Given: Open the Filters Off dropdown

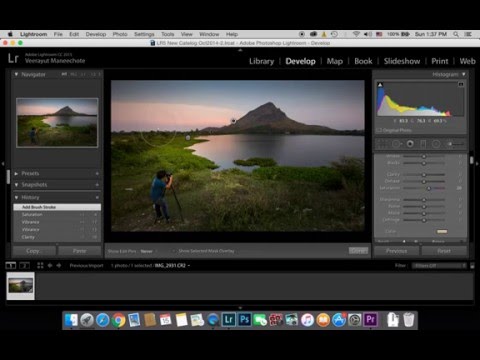Looking at the screenshot, I should (x=439, y=266).
